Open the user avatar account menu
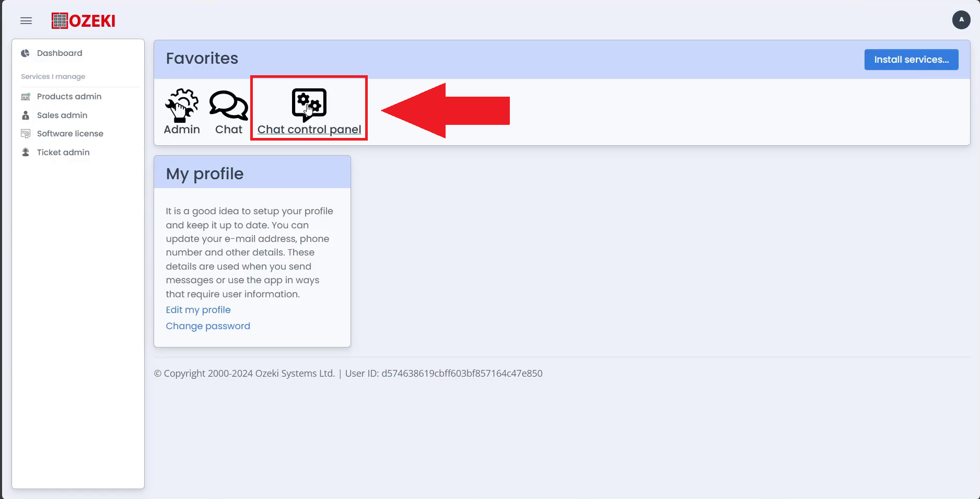The image size is (980, 499). coord(961,20)
